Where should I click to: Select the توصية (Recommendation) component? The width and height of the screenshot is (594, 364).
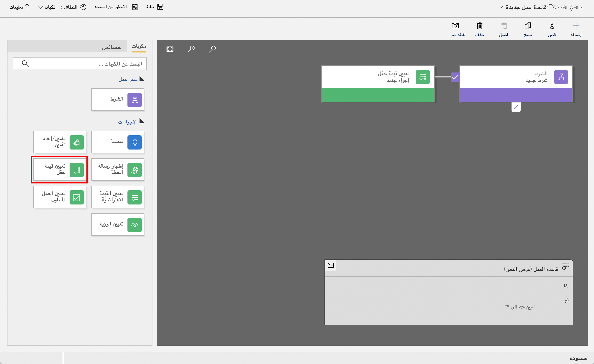[118, 142]
